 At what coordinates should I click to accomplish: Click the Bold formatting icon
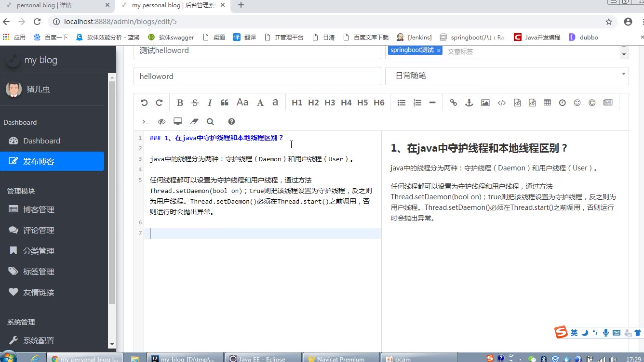tap(180, 103)
